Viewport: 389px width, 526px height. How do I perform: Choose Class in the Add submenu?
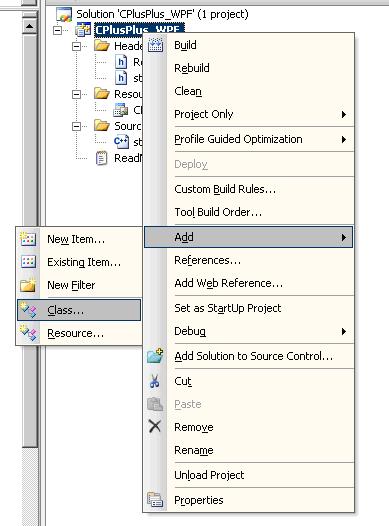[x=79, y=310]
